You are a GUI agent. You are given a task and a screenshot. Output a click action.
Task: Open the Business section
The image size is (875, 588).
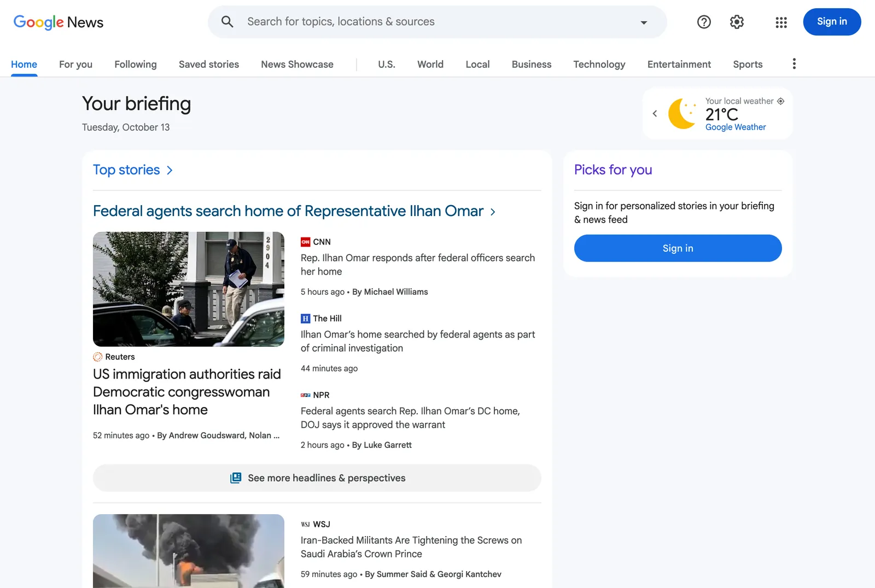tap(532, 65)
